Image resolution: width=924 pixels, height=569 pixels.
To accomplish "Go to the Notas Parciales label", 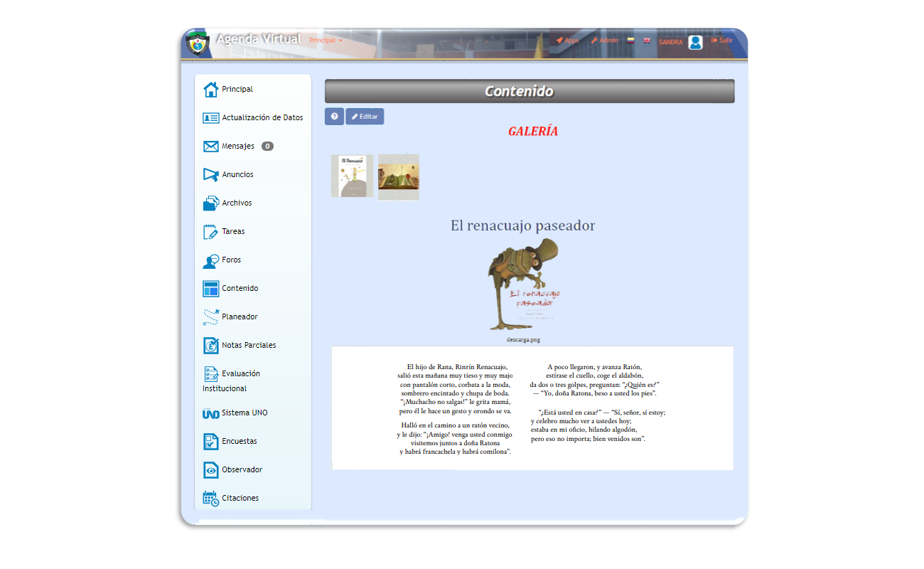I will point(249,346).
